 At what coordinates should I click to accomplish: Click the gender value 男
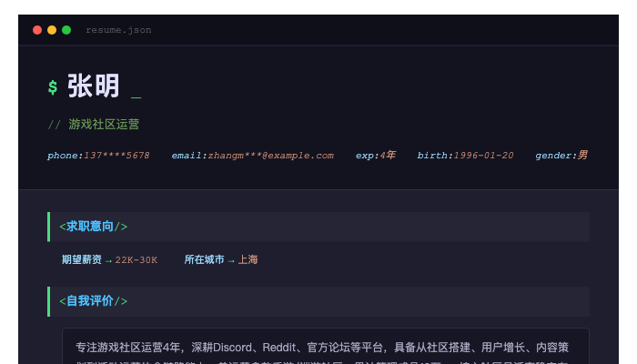pos(582,156)
